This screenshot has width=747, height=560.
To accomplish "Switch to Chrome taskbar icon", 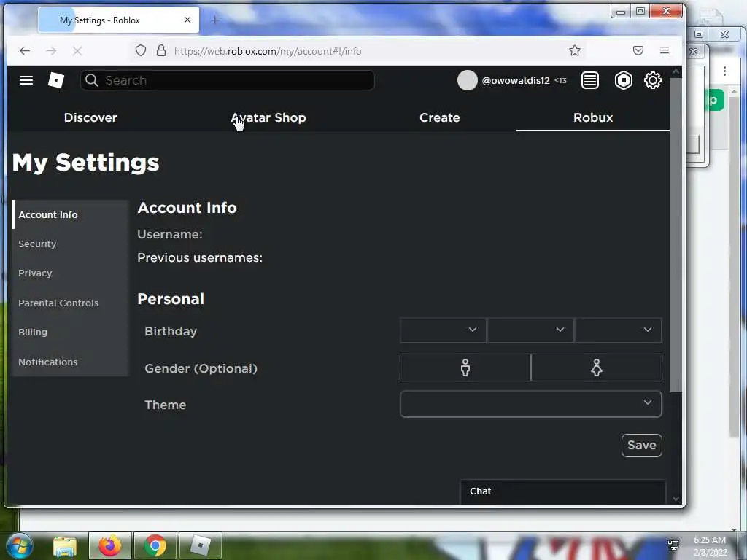I will pyautogui.click(x=155, y=545).
